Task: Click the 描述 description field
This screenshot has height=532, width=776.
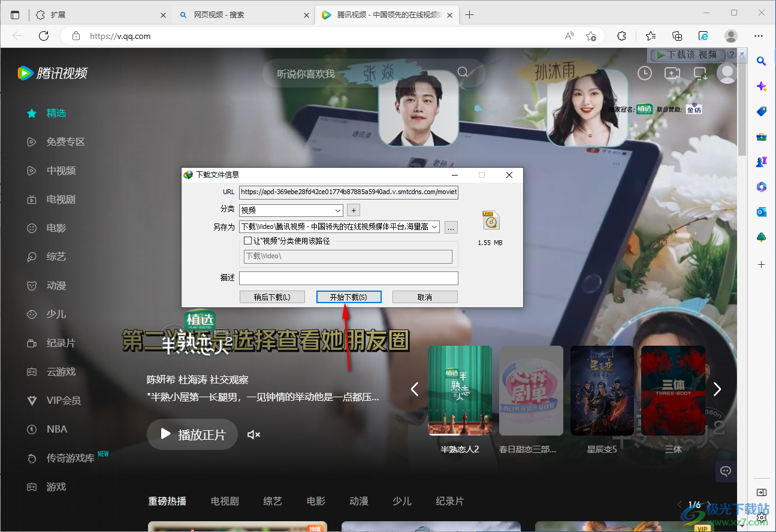Action: (349, 278)
